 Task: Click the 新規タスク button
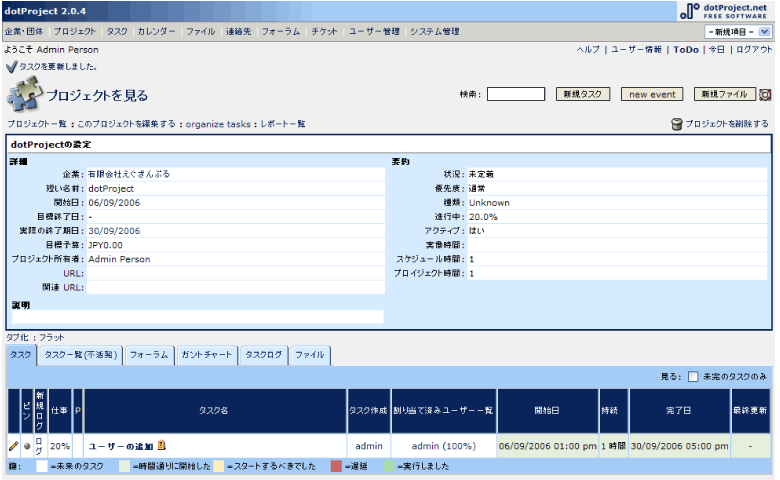pos(583,94)
